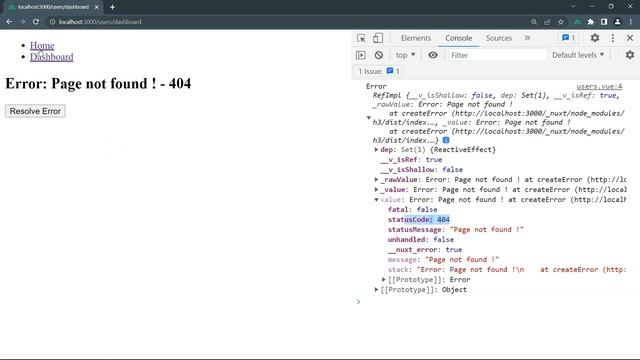Viewport: 640px width, 360px height.
Task: Click the browser Forward arrow
Action: pyautogui.click(x=22, y=22)
